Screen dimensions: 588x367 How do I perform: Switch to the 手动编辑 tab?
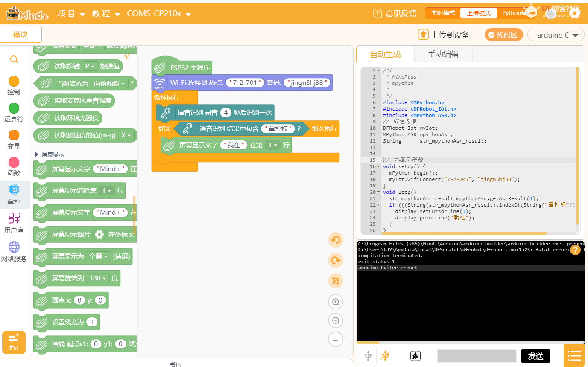(443, 54)
